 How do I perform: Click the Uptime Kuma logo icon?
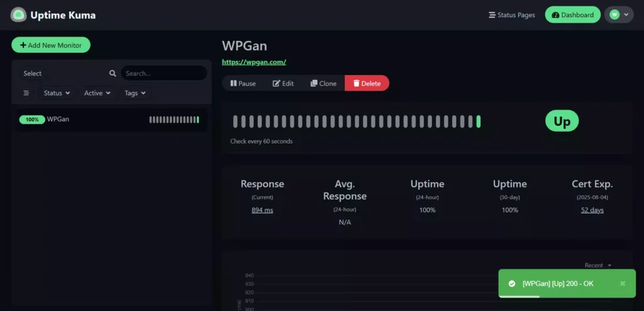point(18,15)
